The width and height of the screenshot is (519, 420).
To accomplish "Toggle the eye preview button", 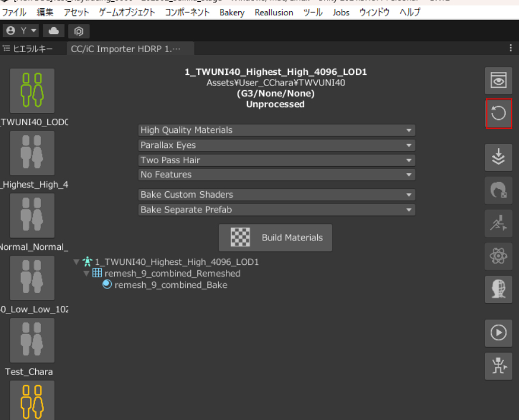I will click(x=499, y=81).
